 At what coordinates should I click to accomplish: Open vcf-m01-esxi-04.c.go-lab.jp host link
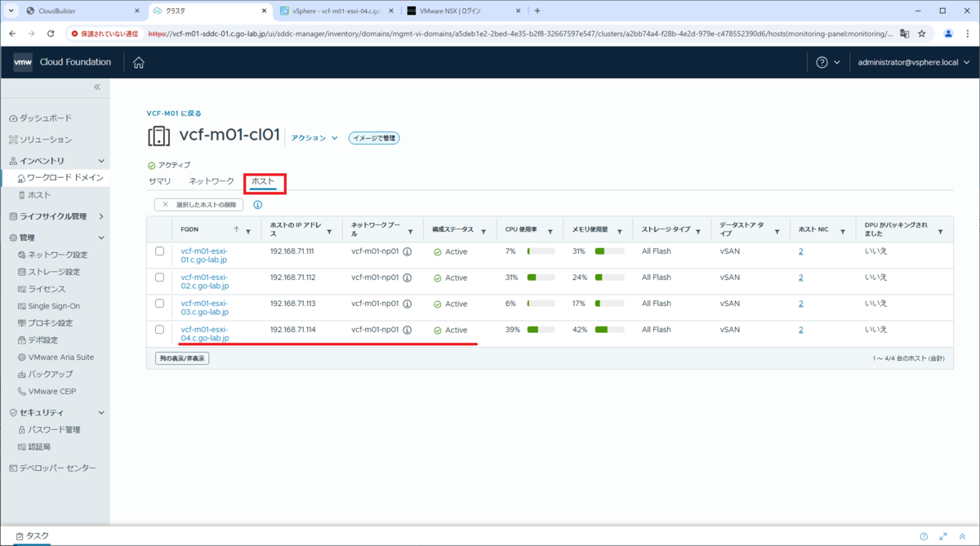[204, 334]
